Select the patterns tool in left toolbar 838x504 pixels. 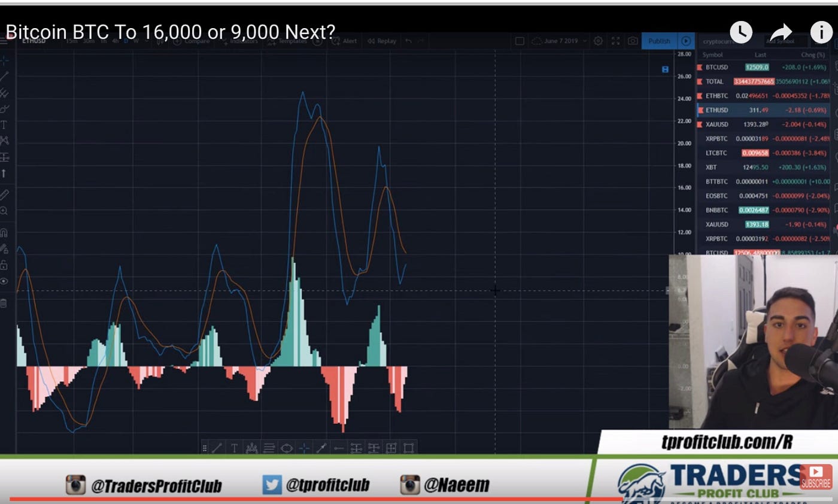(x=4, y=141)
